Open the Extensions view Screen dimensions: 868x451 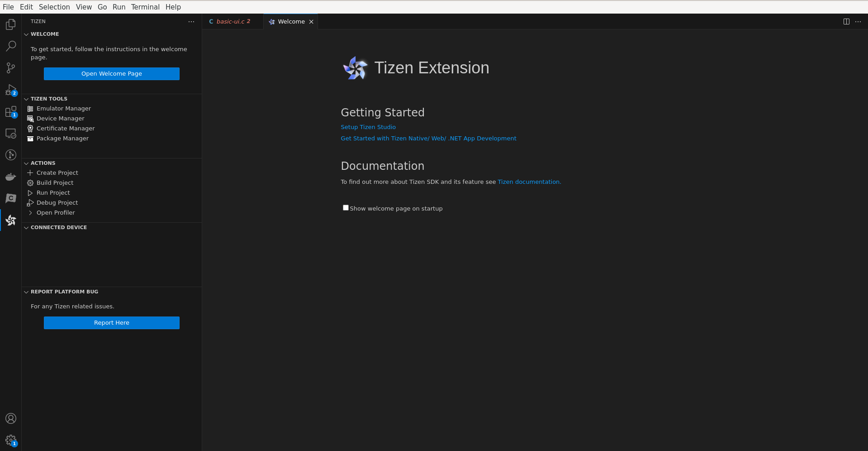tap(10, 111)
